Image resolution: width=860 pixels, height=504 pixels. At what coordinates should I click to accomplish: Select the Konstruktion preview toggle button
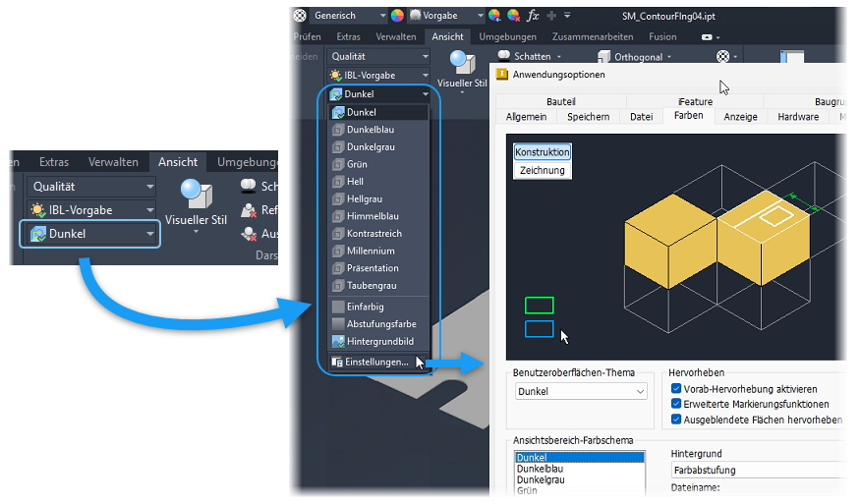coord(543,152)
